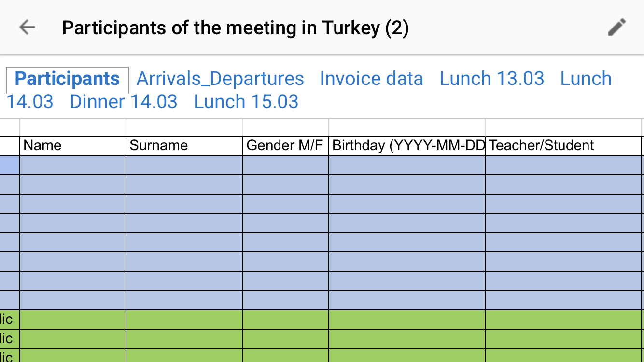Select the Participants sheet tab
This screenshot has width=644, height=362.
click(x=67, y=79)
